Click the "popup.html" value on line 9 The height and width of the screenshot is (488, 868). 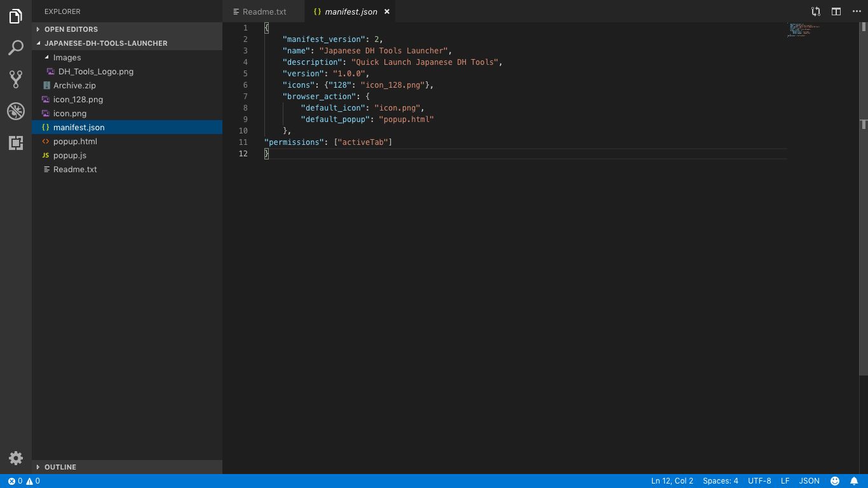[407, 119]
